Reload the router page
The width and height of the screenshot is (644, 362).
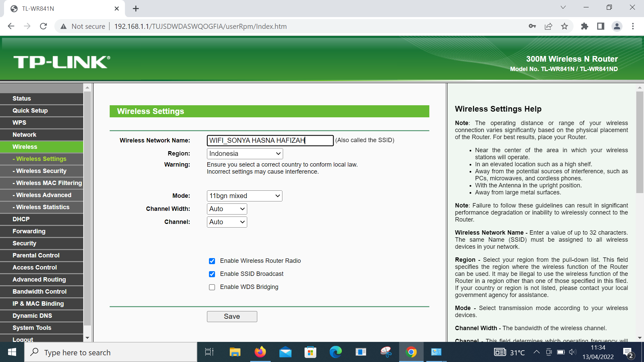coord(43,26)
